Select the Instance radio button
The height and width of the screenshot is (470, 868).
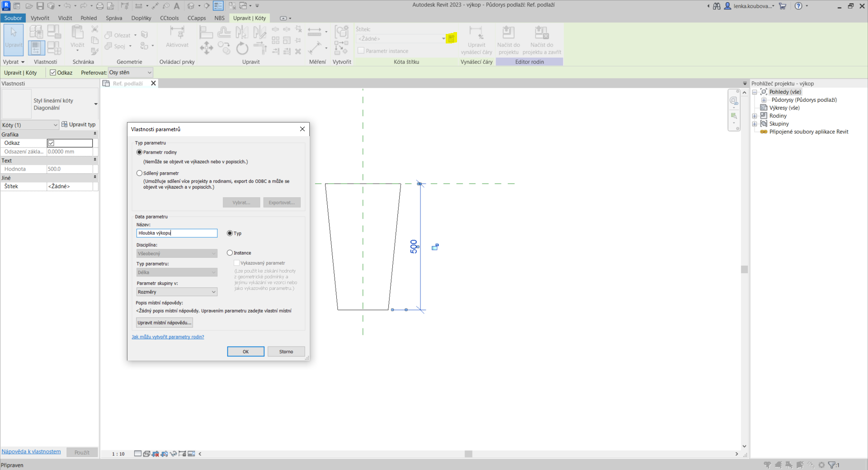(x=230, y=253)
